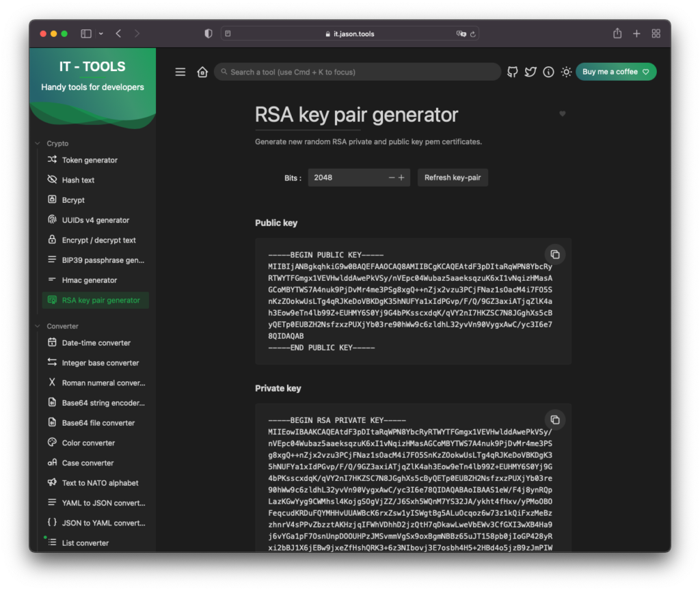
Task: Click Buy me a coffee button
Action: click(616, 72)
